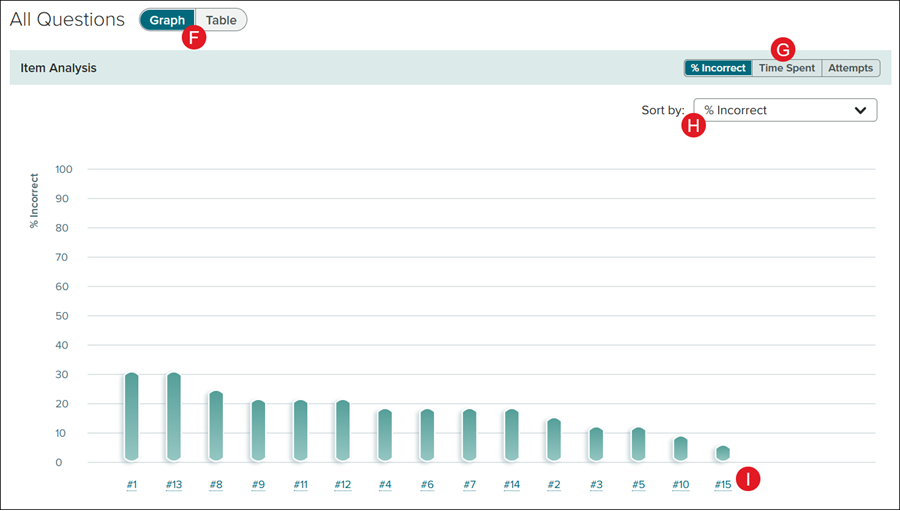The width and height of the screenshot is (900, 511).
Task: Click the bar for question #13
Action: click(x=173, y=416)
